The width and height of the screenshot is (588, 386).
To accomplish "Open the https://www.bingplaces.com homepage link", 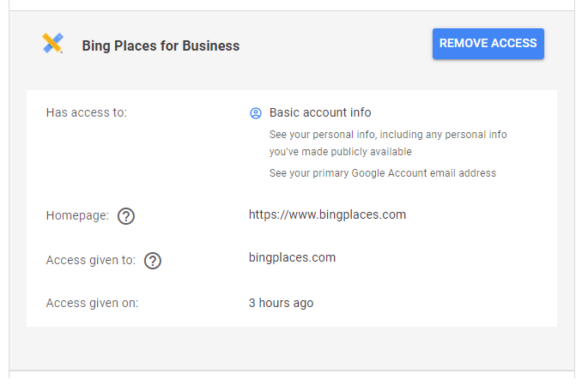I will pos(327,214).
